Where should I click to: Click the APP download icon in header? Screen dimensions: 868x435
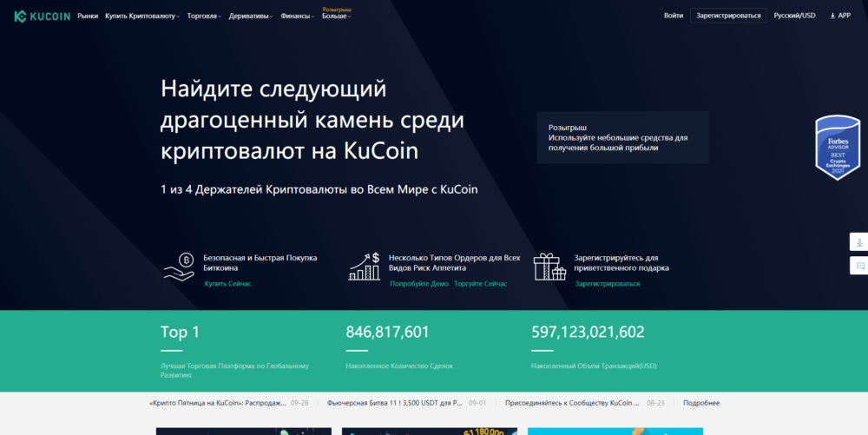coord(839,16)
